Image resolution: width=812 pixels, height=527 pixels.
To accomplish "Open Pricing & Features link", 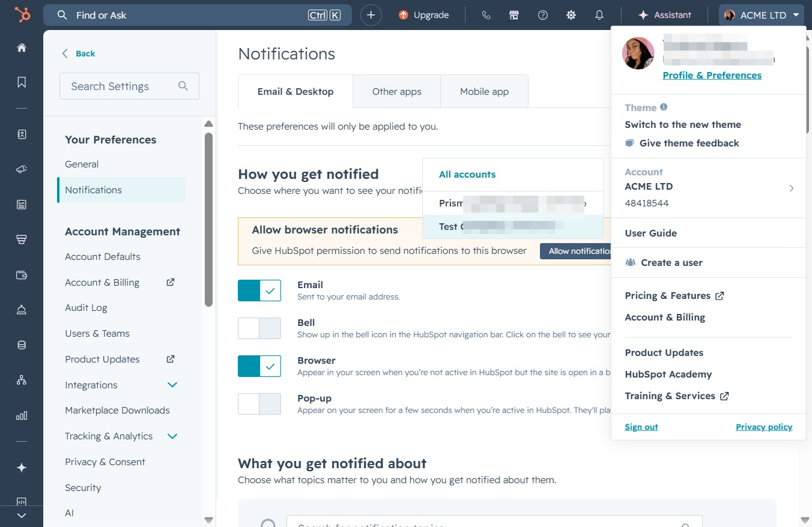I will (x=674, y=296).
